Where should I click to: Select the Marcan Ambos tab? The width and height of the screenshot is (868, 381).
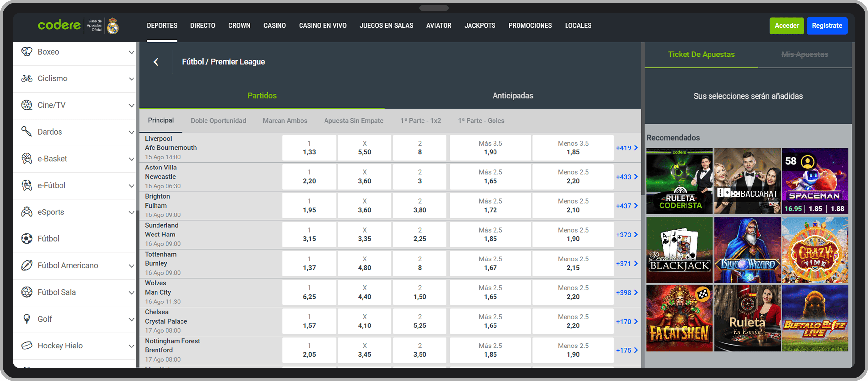[285, 121]
